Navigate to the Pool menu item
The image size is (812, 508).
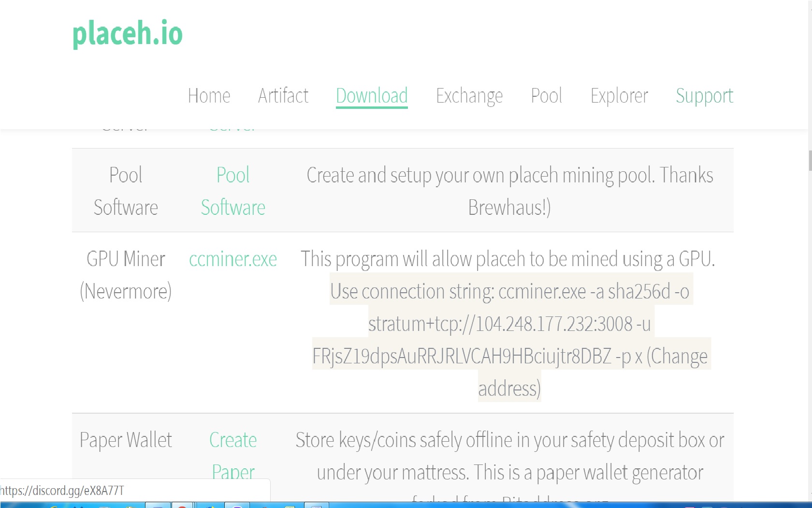[x=546, y=96]
